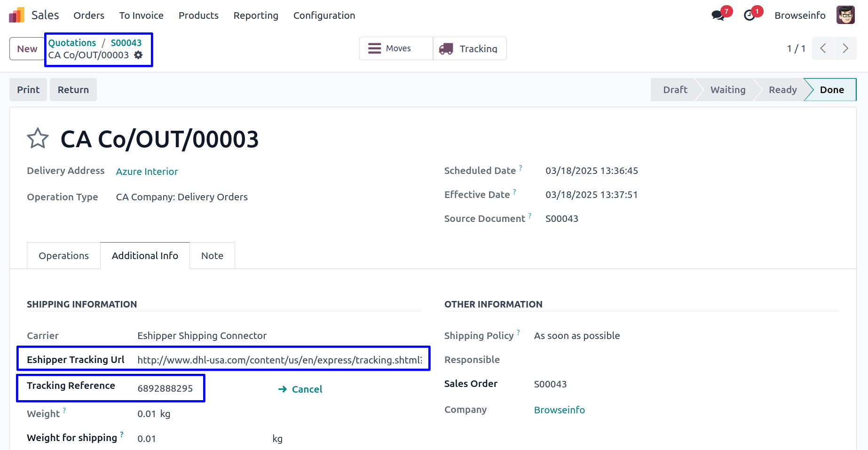Open the Orders menu
The height and width of the screenshot is (450, 868).
[89, 16]
